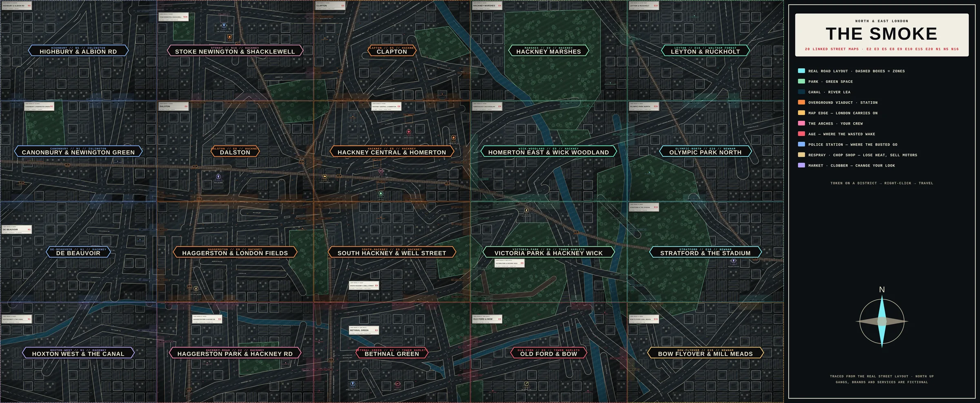
Task: Open the South Hackney & Well Street banner
Action: click(392, 252)
